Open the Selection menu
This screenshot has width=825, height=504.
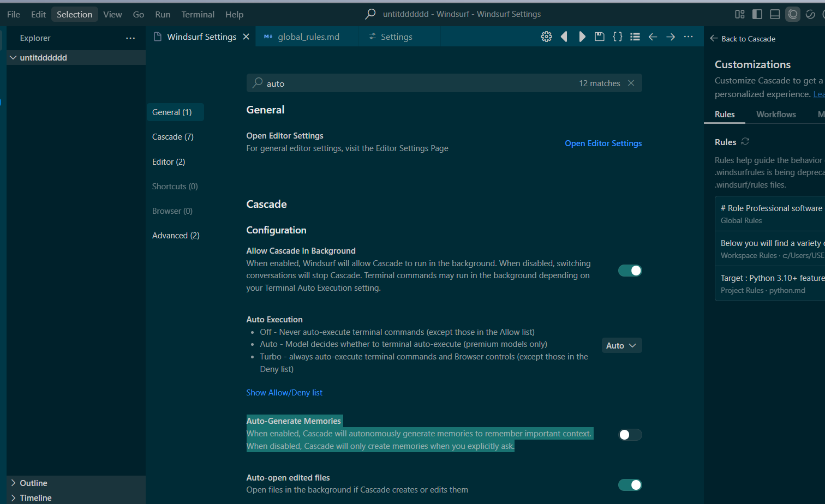(75, 14)
